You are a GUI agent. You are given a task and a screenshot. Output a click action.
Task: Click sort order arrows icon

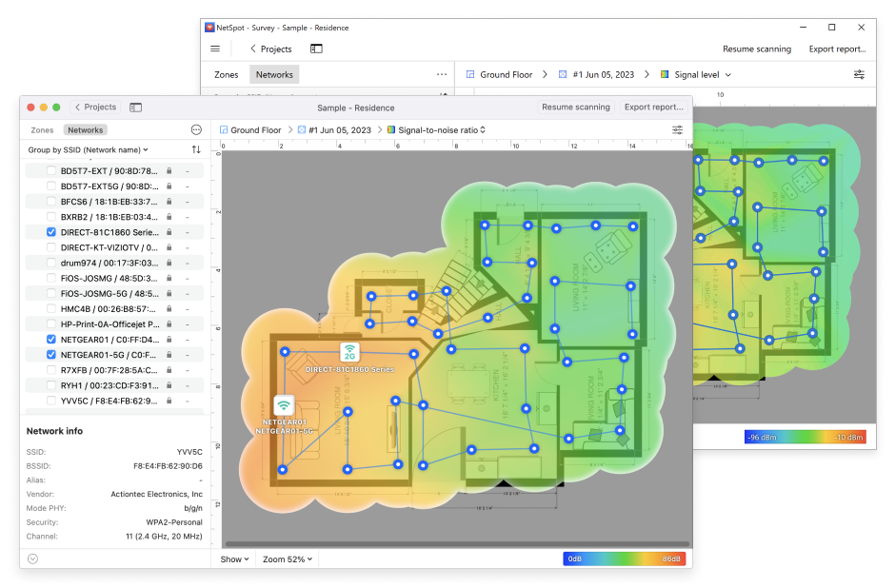[196, 149]
